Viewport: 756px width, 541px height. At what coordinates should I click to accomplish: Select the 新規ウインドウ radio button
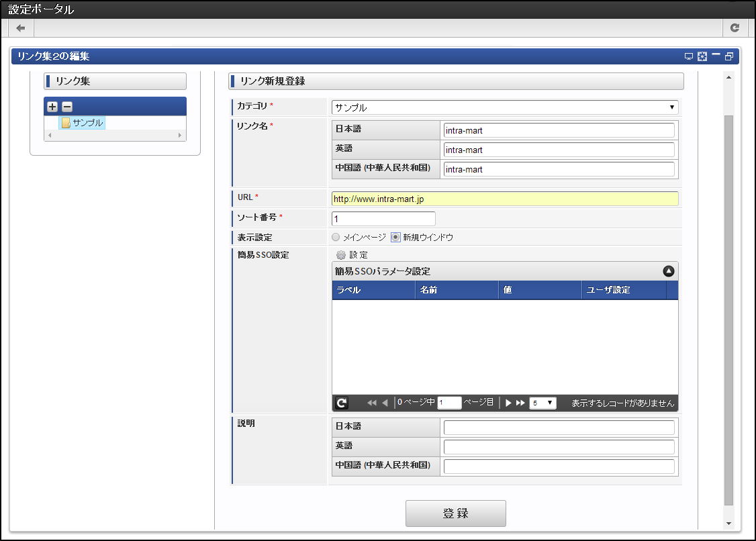(x=396, y=237)
